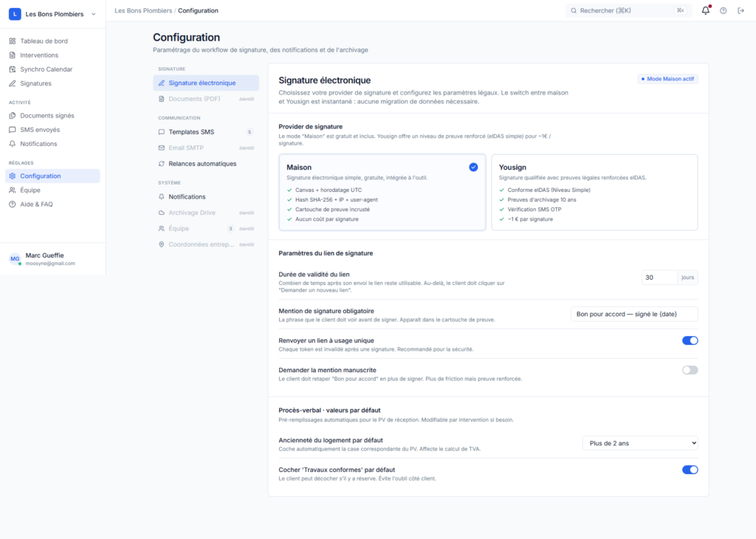The height and width of the screenshot is (539, 756).
Task: Open Aide & FAQ
Action: click(52, 204)
